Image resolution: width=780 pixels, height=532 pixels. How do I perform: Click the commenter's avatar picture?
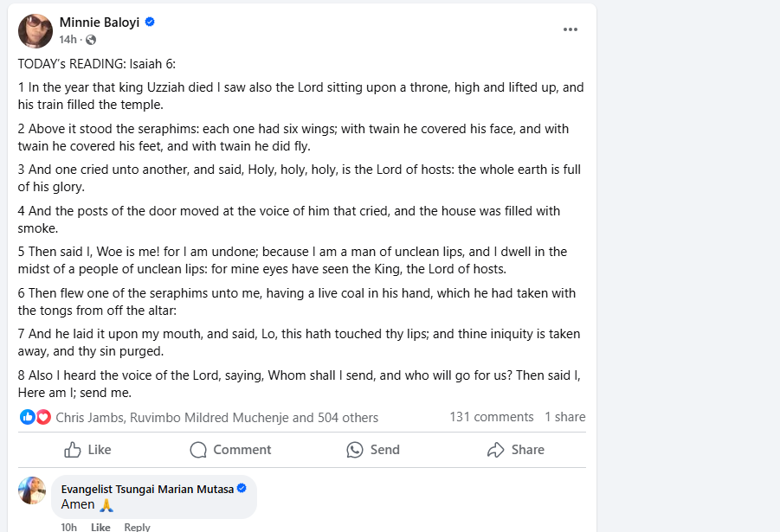[x=32, y=490]
